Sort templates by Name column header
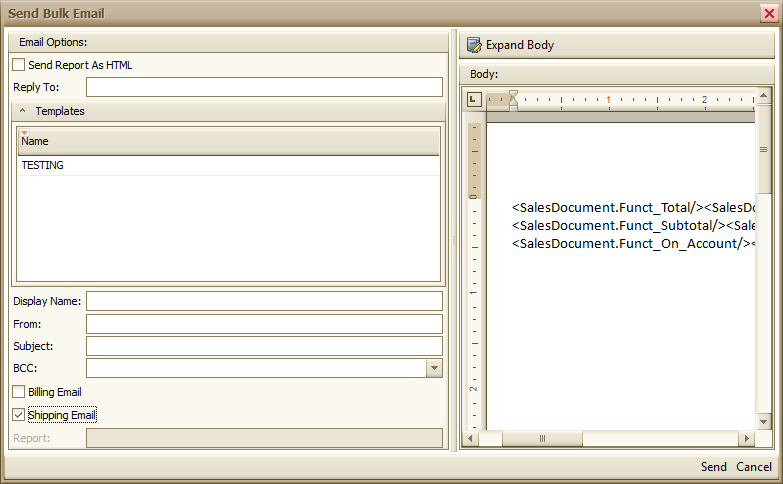The height and width of the screenshot is (484, 783). (228, 142)
